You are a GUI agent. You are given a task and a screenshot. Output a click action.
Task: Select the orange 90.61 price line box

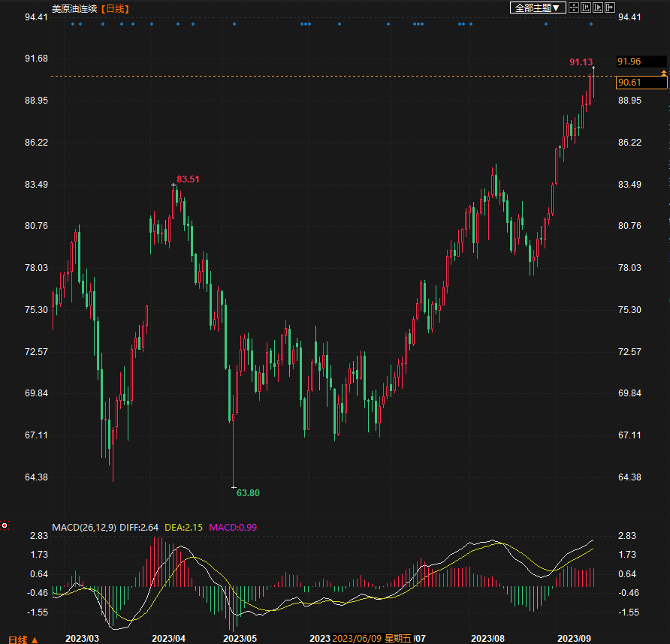coord(631,83)
